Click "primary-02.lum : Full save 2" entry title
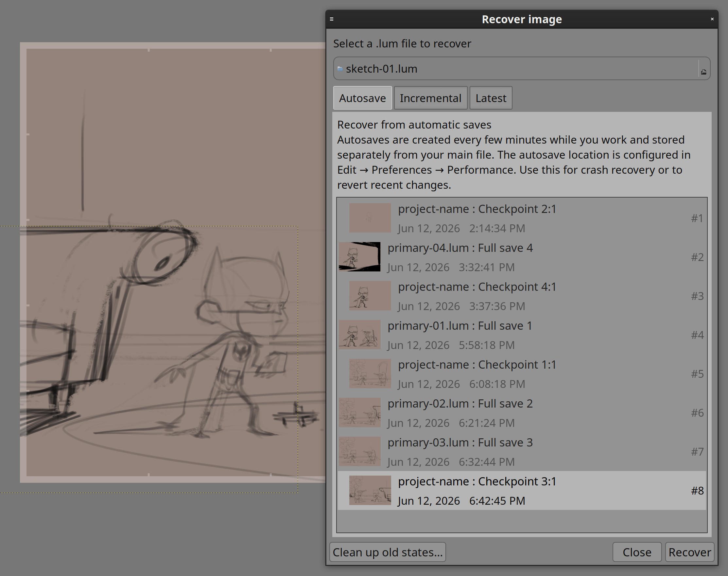Image resolution: width=728 pixels, height=576 pixels. 460,404
